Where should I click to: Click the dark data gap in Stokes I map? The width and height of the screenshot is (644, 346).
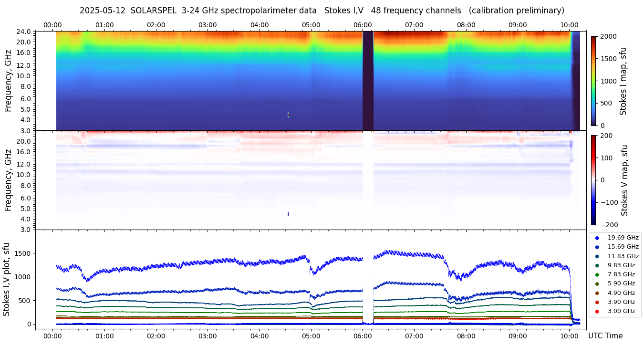coord(368,81)
